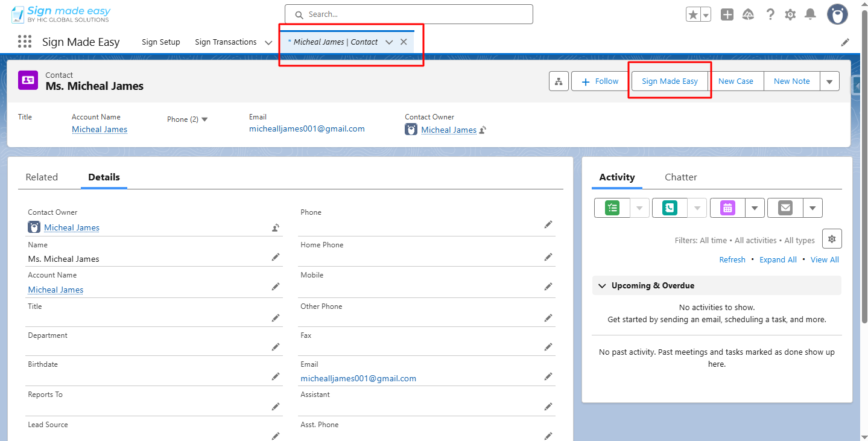This screenshot has width=868, height=441.
Task: Collapse the Upcoming & Overdue section
Action: (601, 285)
